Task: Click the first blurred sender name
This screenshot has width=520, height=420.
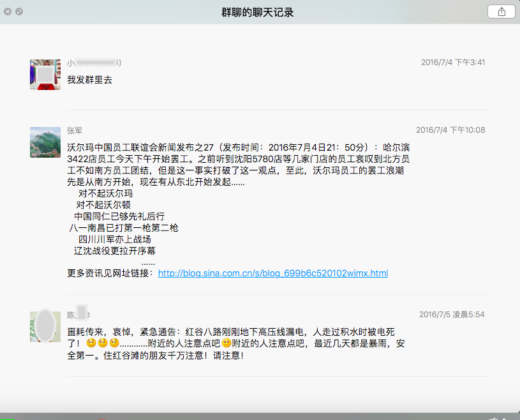Action: coord(94,63)
